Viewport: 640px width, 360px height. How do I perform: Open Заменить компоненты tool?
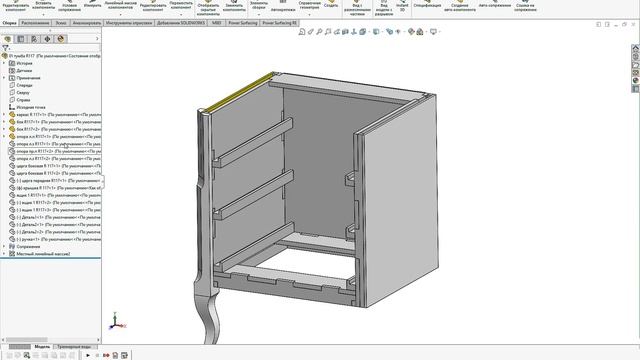pyautogui.click(x=234, y=6)
